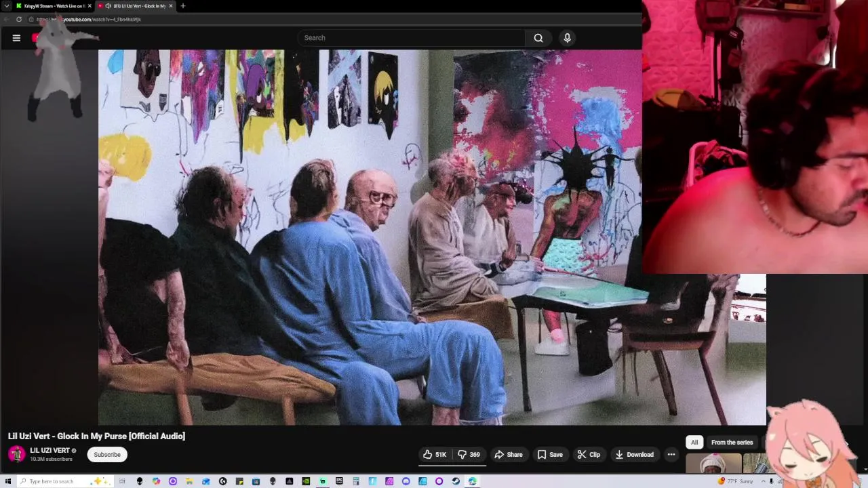Expand the browser tab search dropdown

tap(6, 6)
